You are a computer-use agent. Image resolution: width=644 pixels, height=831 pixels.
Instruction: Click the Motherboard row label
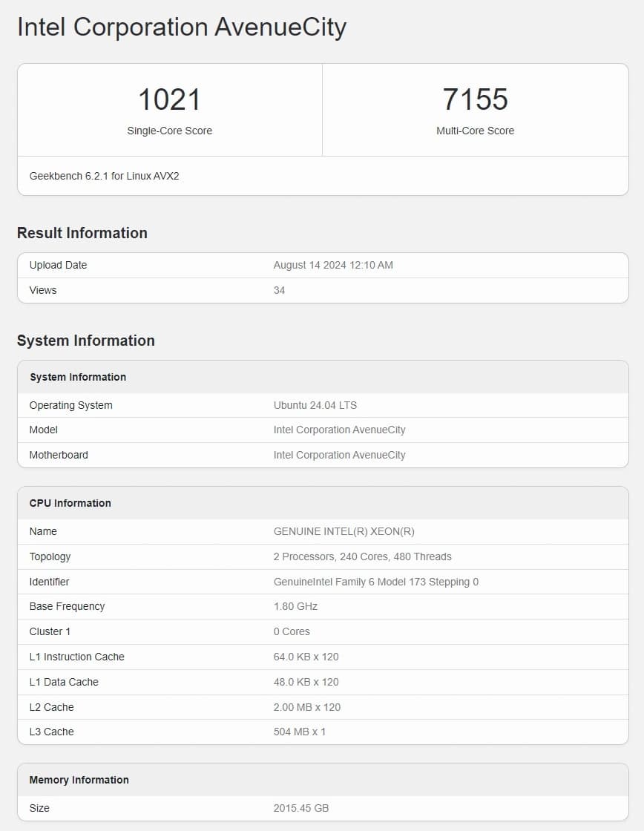click(59, 455)
